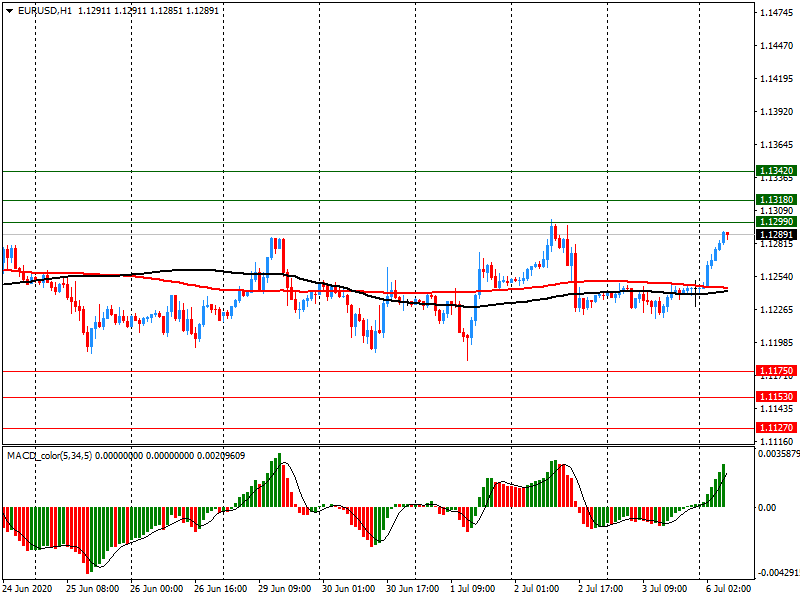Click the 1.14745 value on price scale
The image size is (800, 600).
pyautogui.click(x=776, y=13)
